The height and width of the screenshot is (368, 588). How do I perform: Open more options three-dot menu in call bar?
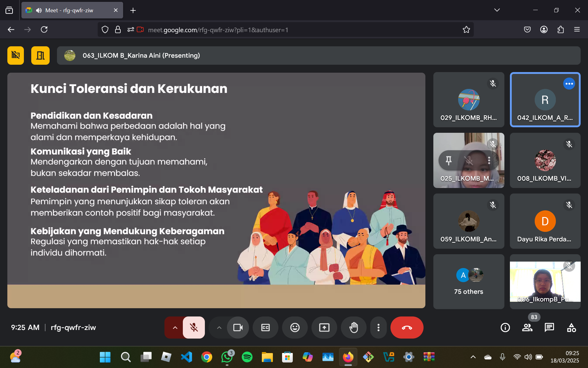click(x=378, y=328)
